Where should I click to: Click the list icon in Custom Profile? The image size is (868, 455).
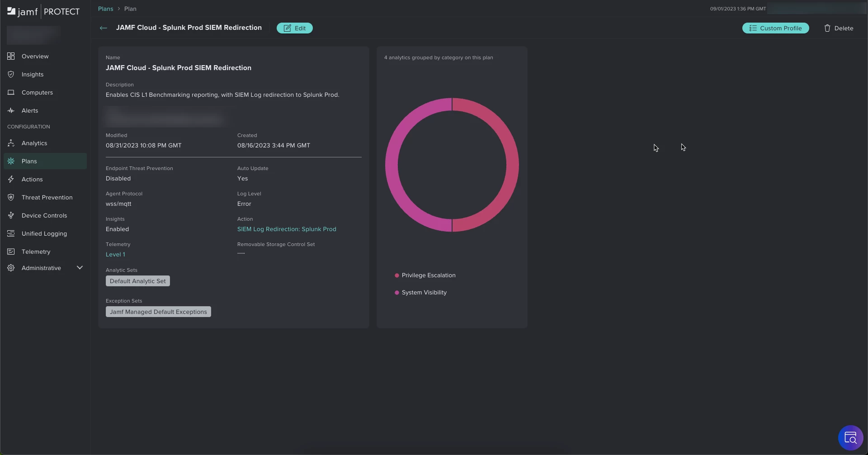point(753,28)
